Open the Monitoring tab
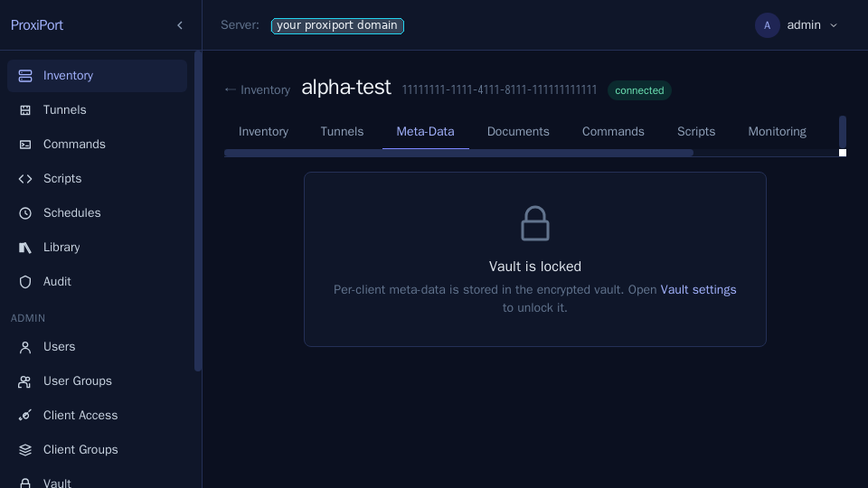Viewport: 868px width, 488px height. click(x=778, y=132)
